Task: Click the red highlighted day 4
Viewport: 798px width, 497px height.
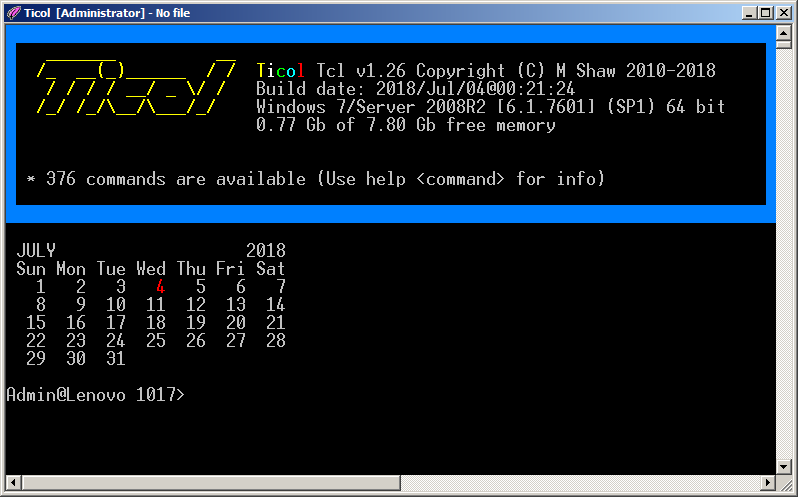Action: [x=160, y=287]
